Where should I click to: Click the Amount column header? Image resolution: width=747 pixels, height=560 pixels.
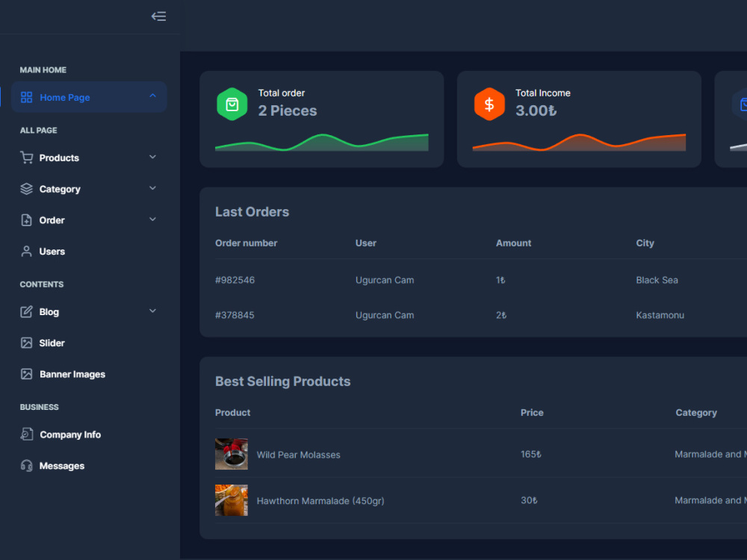pos(513,243)
